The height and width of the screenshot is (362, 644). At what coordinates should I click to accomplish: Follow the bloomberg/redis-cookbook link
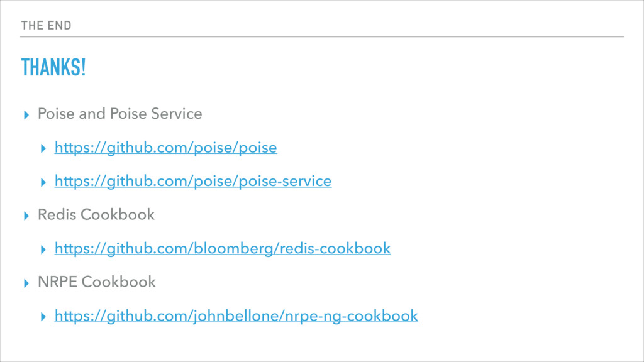(223, 249)
